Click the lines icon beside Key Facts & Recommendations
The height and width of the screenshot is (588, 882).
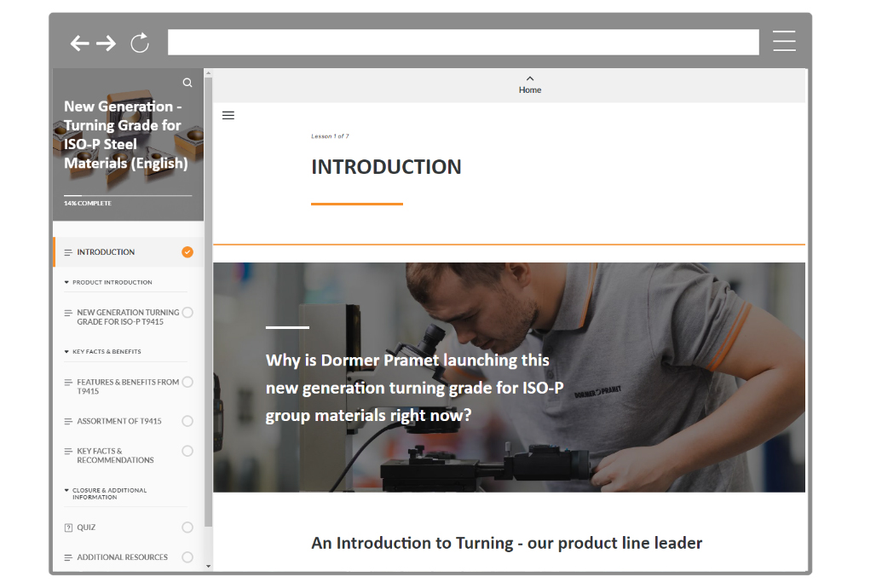click(x=68, y=452)
